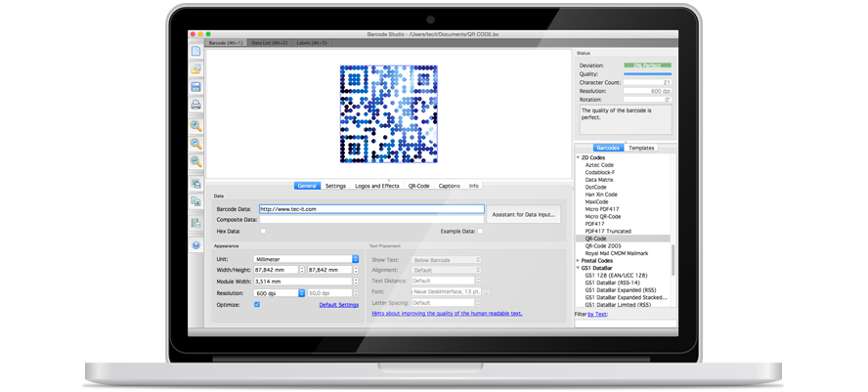Select the General tab
868x392 pixels.
[x=307, y=186]
